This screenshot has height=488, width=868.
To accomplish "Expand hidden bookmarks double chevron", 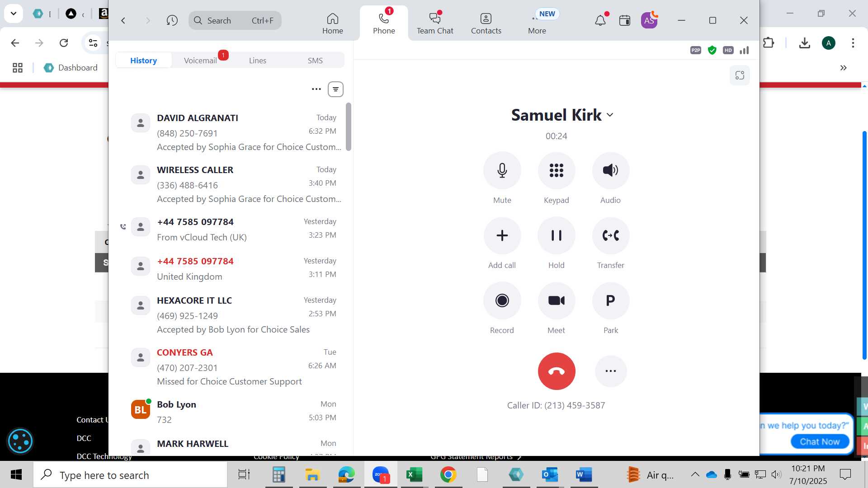I will click(843, 68).
